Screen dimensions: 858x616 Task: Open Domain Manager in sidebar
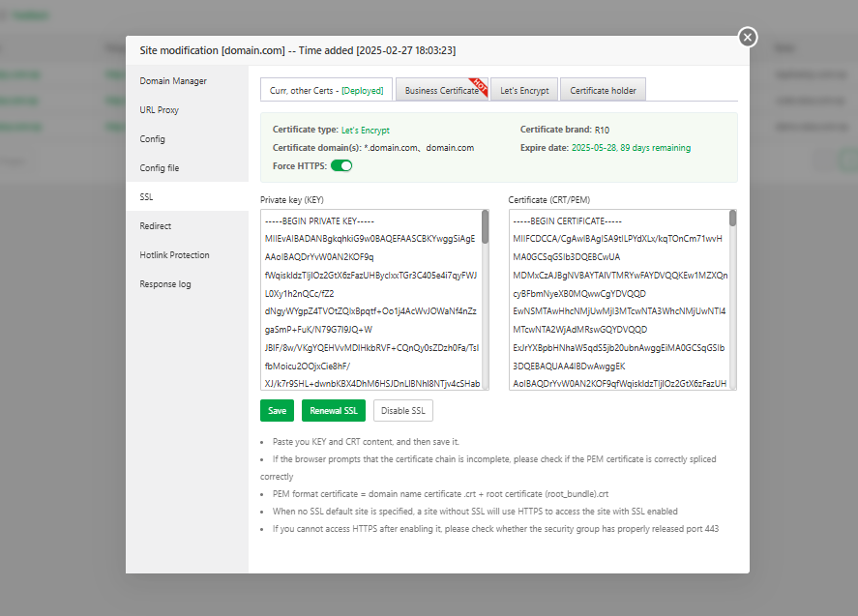[173, 81]
